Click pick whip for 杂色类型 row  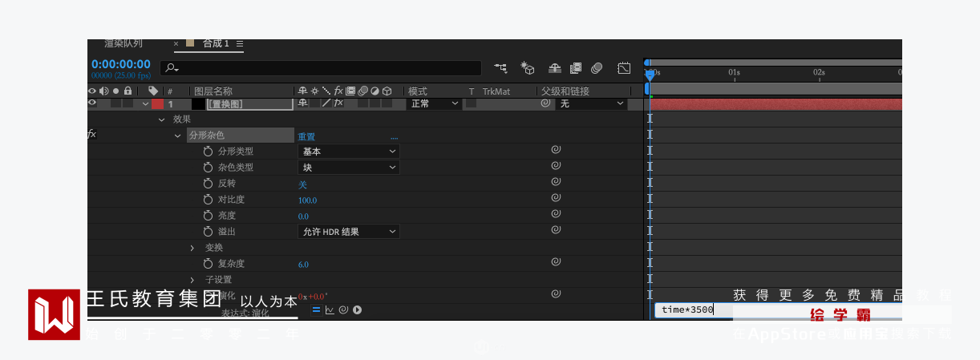pos(555,166)
